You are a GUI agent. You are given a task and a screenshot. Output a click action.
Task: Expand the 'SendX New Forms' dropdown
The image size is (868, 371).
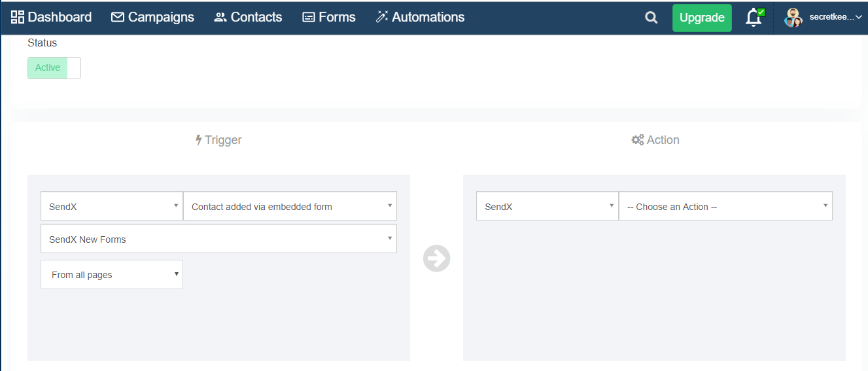tap(218, 239)
